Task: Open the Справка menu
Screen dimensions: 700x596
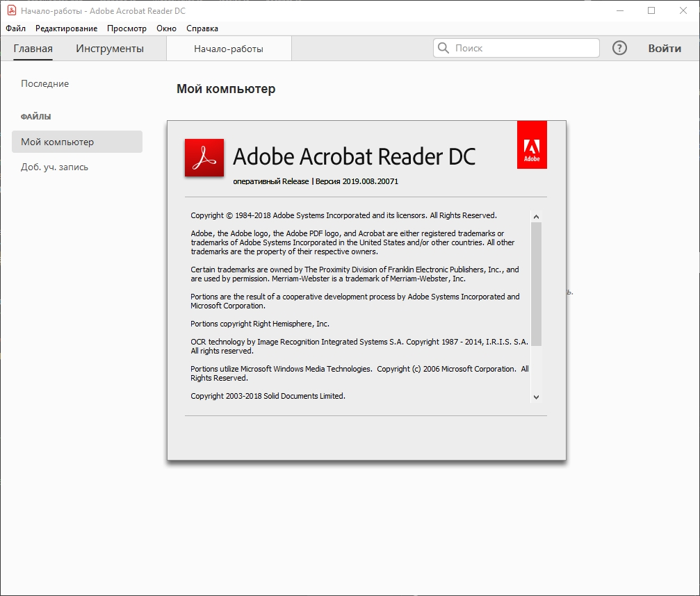Action: tap(202, 28)
